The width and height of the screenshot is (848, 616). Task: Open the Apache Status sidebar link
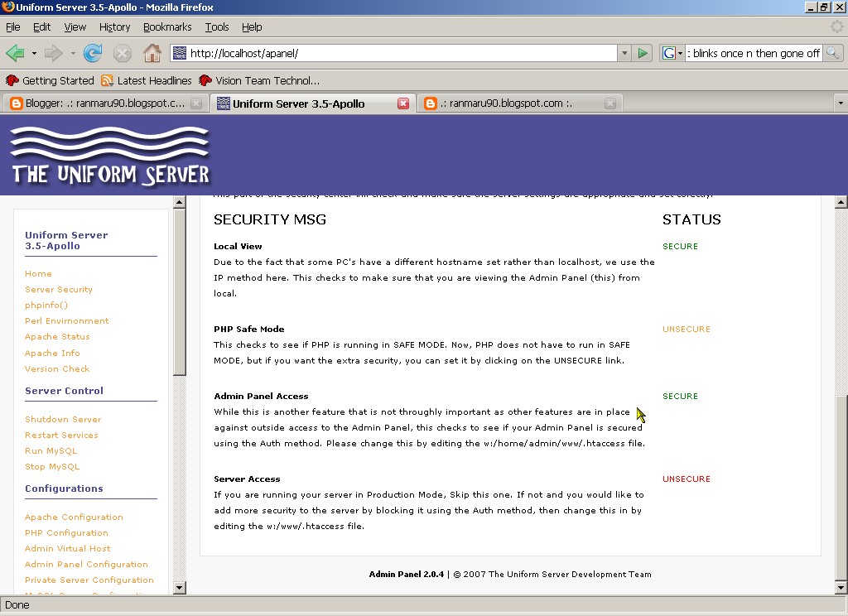pos(57,336)
